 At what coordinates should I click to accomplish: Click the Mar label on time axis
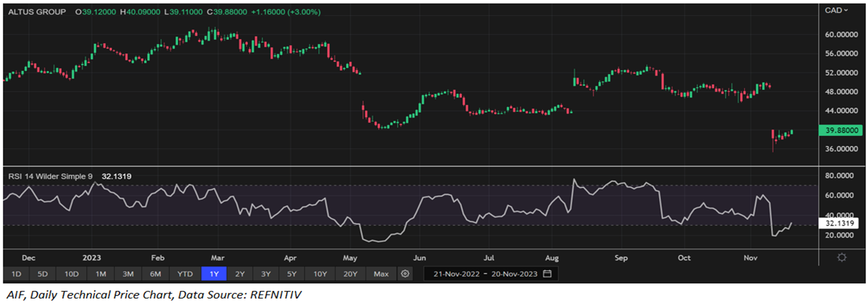coord(217,258)
